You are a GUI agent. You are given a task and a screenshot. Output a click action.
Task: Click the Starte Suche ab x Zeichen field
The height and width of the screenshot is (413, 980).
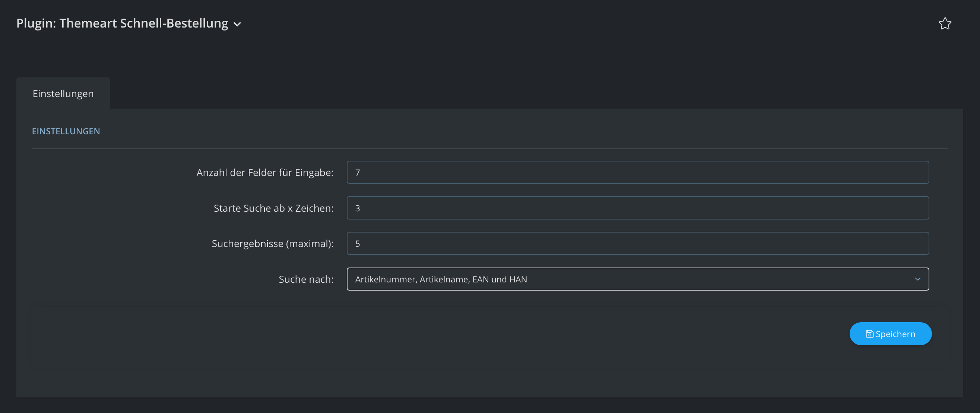(x=638, y=208)
